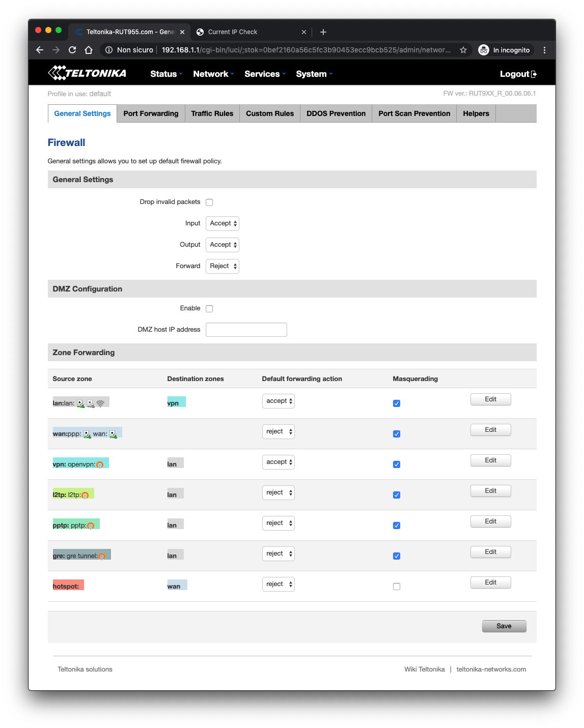Image resolution: width=584 pixels, height=728 pixels.
Task: Open the Input policy dropdown
Action: pyautogui.click(x=223, y=223)
